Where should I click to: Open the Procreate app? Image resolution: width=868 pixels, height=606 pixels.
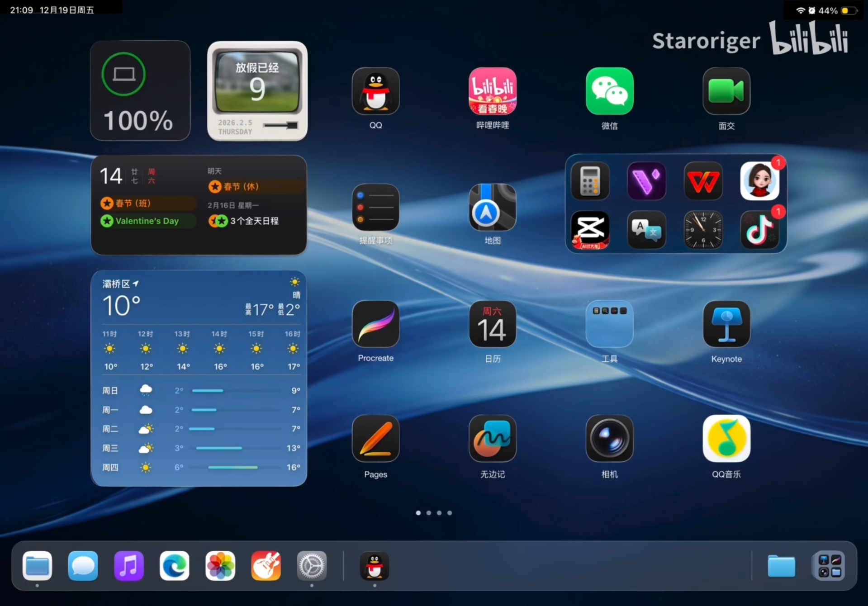click(x=375, y=324)
